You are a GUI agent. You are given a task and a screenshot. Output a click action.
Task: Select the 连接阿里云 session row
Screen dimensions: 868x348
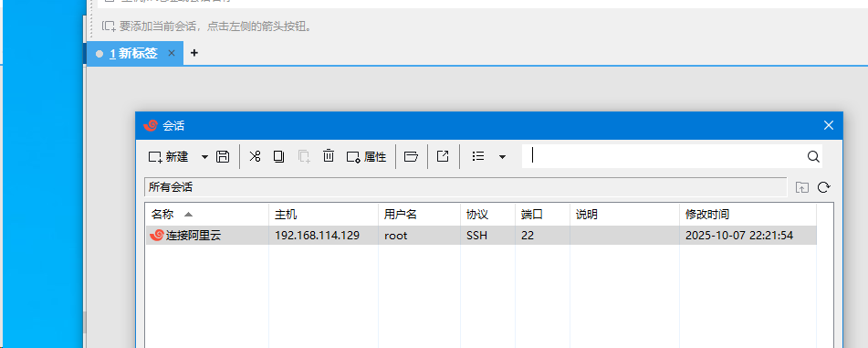click(481, 235)
